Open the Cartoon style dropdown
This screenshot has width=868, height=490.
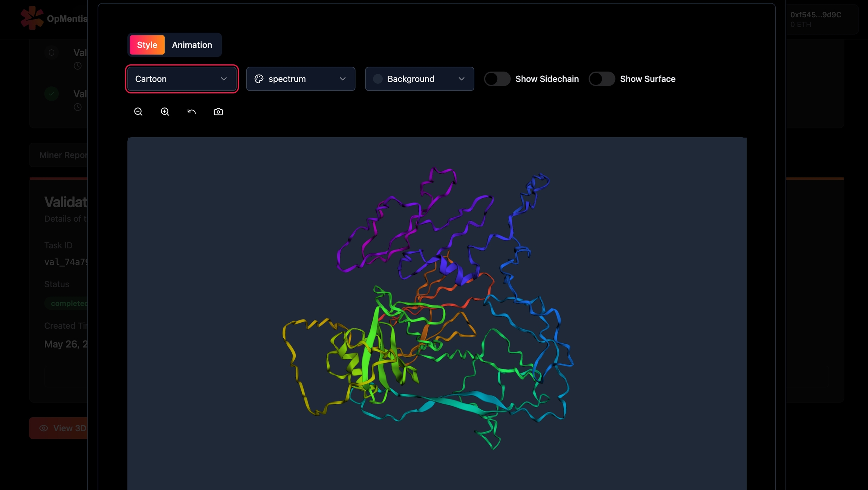coord(182,79)
